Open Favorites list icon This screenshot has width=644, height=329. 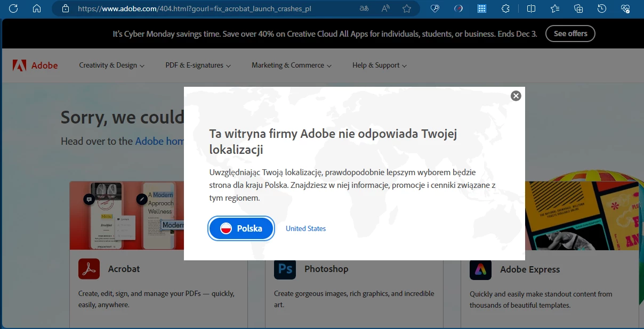tap(555, 9)
